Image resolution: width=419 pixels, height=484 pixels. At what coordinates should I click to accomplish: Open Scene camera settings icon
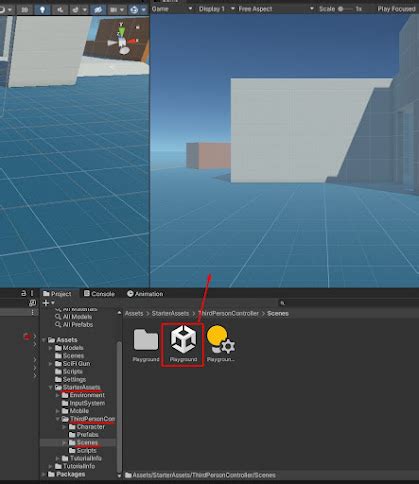114,10
